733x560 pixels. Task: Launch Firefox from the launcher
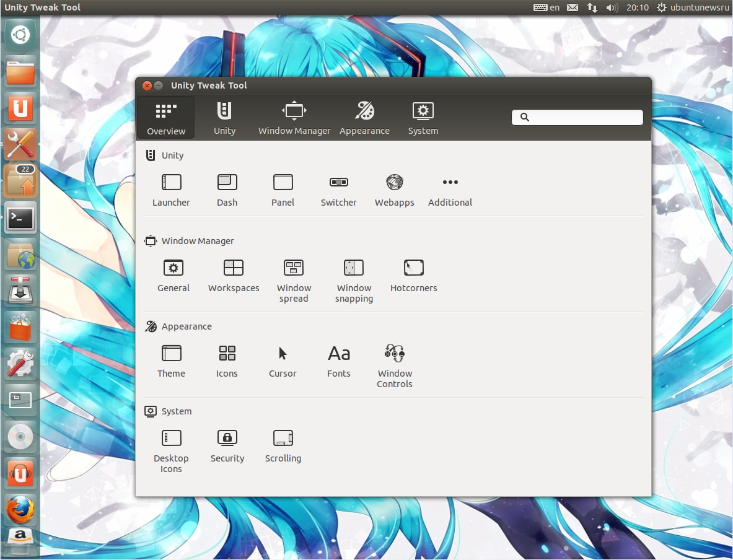[20, 510]
